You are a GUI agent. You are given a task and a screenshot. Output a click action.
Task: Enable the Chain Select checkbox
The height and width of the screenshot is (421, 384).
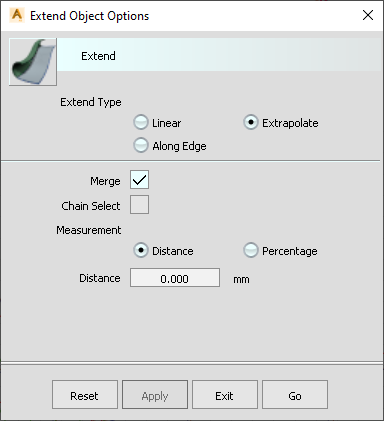click(139, 205)
